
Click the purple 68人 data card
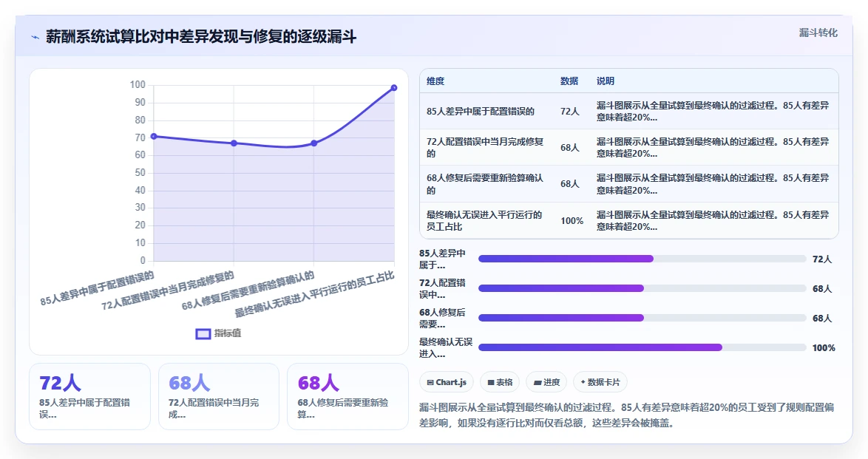coord(347,396)
